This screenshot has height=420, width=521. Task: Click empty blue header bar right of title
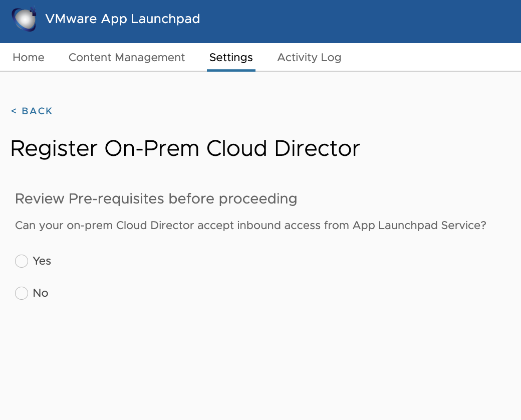[x=361, y=20]
